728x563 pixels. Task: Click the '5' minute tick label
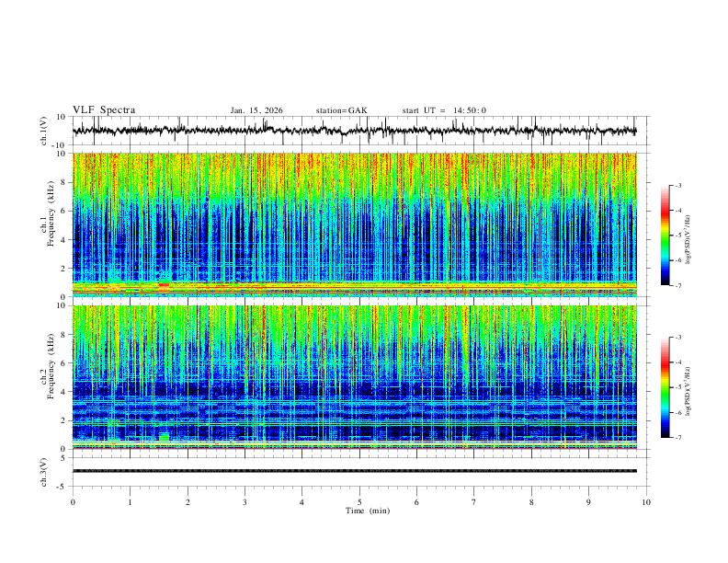tap(359, 502)
